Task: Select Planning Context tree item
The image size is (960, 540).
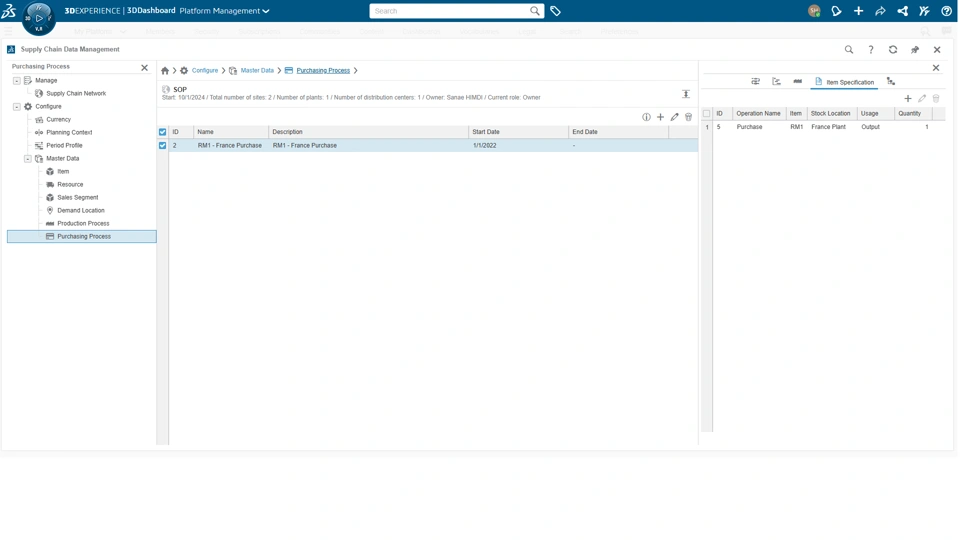Action: coord(69,132)
